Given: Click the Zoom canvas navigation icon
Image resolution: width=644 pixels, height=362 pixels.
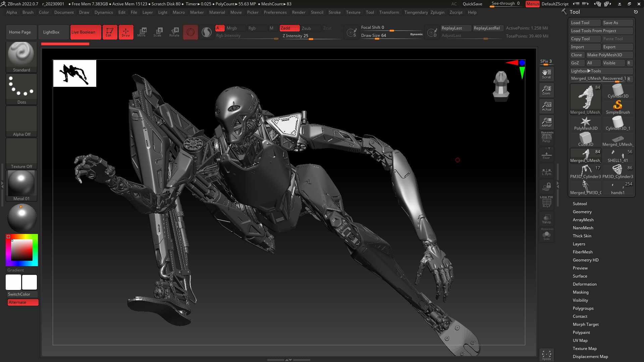Looking at the screenshot, I should point(546,90).
